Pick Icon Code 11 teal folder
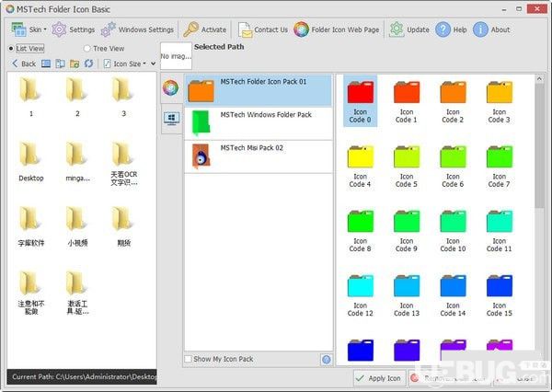 (x=500, y=230)
